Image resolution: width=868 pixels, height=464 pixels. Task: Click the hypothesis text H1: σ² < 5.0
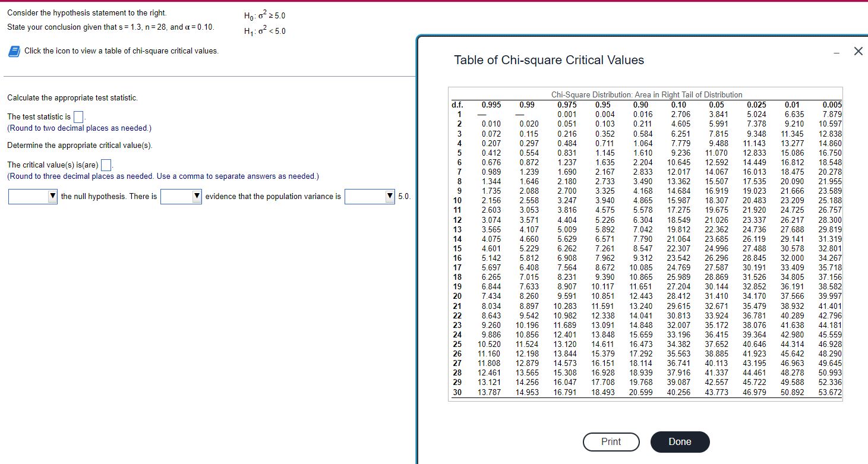[x=266, y=30]
